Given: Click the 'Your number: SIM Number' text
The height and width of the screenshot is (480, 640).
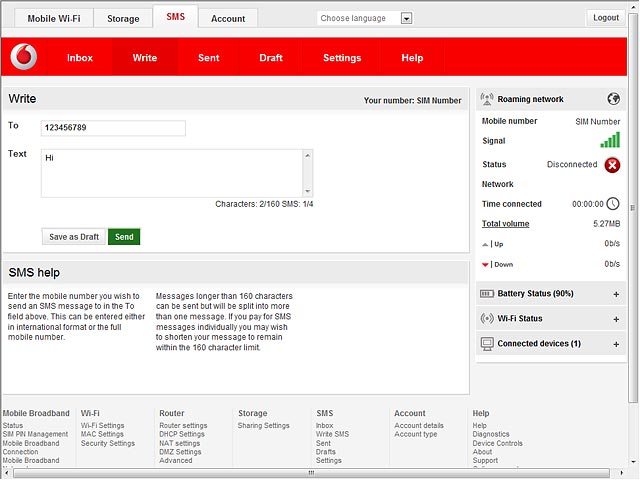Looking at the screenshot, I should 413,100.
